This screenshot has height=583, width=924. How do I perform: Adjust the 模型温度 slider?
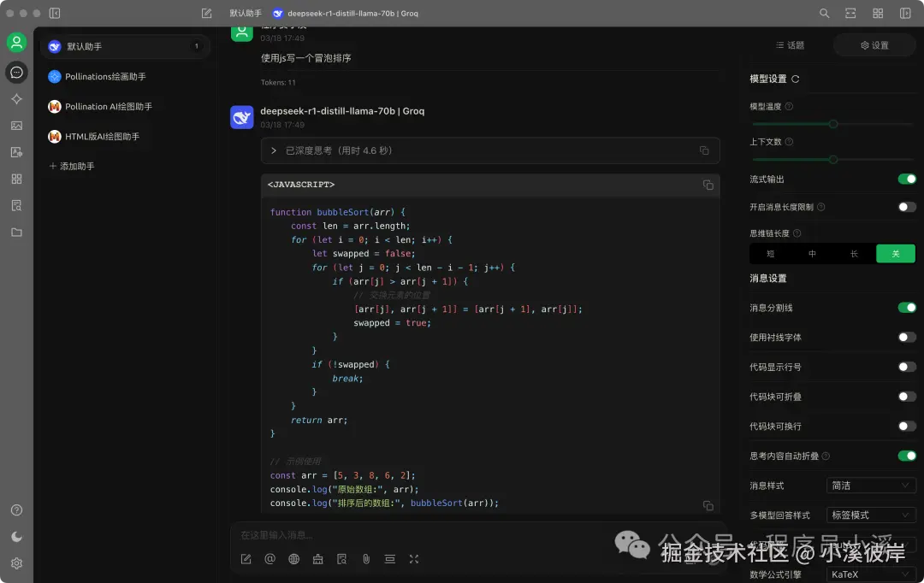click(x=832, y=124)
